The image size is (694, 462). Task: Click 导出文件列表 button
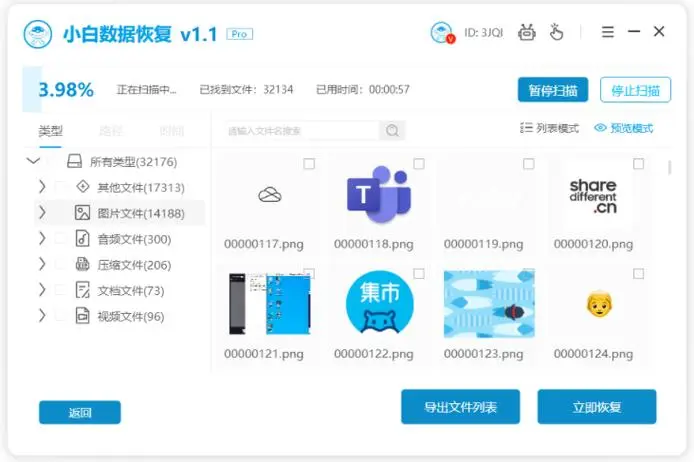(x=460, y=407)
